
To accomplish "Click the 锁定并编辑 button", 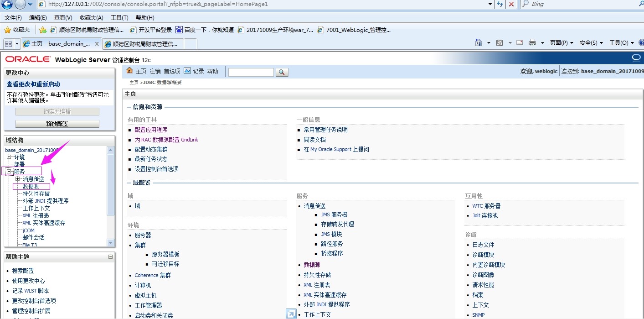I will (57, 111).
